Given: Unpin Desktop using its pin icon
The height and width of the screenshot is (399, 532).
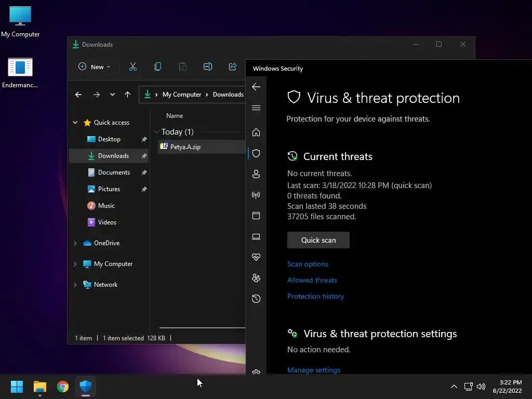Looking at the screenshot, I should coord(144,139).
